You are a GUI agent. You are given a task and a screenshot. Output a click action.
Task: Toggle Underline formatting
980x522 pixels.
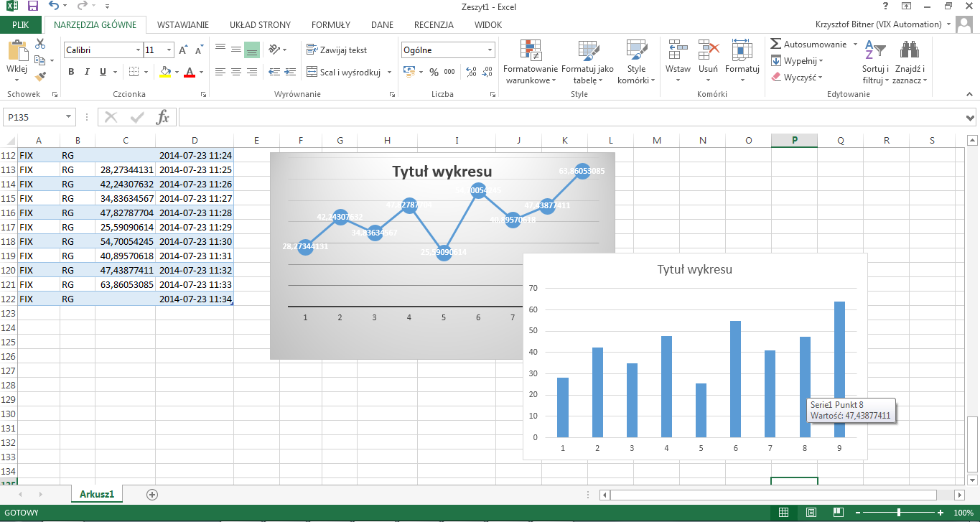tap(103, 72)
